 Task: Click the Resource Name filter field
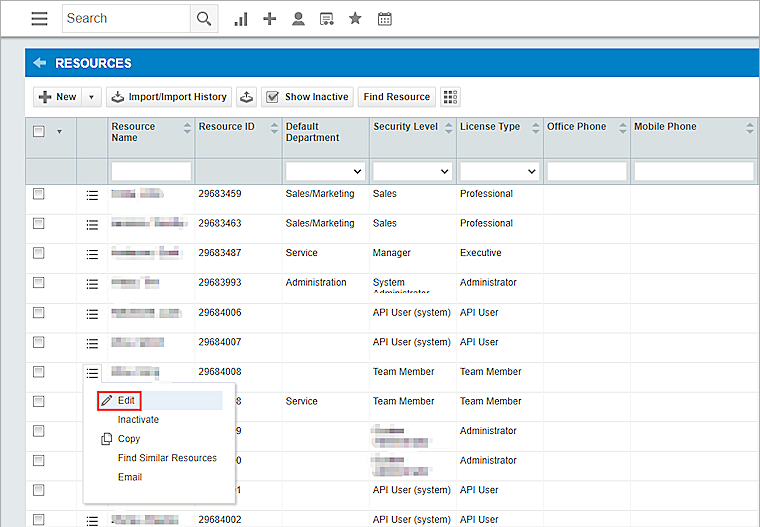click(x=150, y=171)
